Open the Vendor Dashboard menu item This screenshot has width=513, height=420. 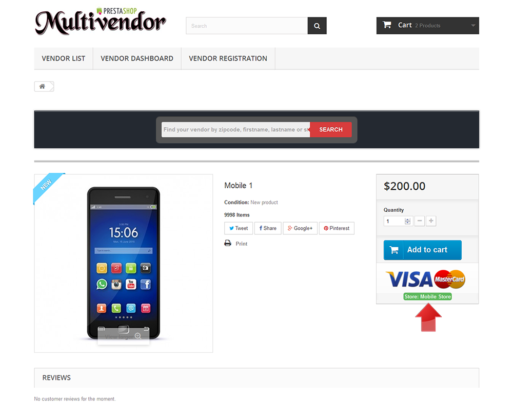pyautogui.click(x=137, y=58)
